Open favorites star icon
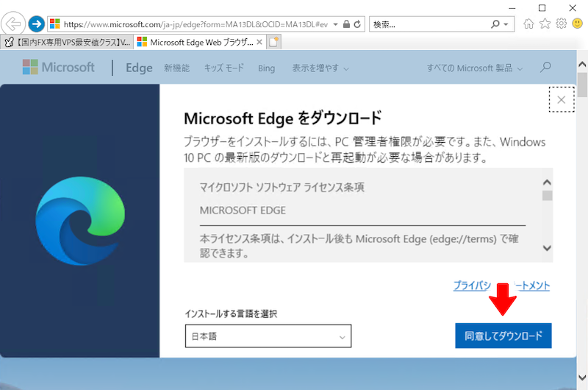This screenshot has width=588, height=390. 545,24
